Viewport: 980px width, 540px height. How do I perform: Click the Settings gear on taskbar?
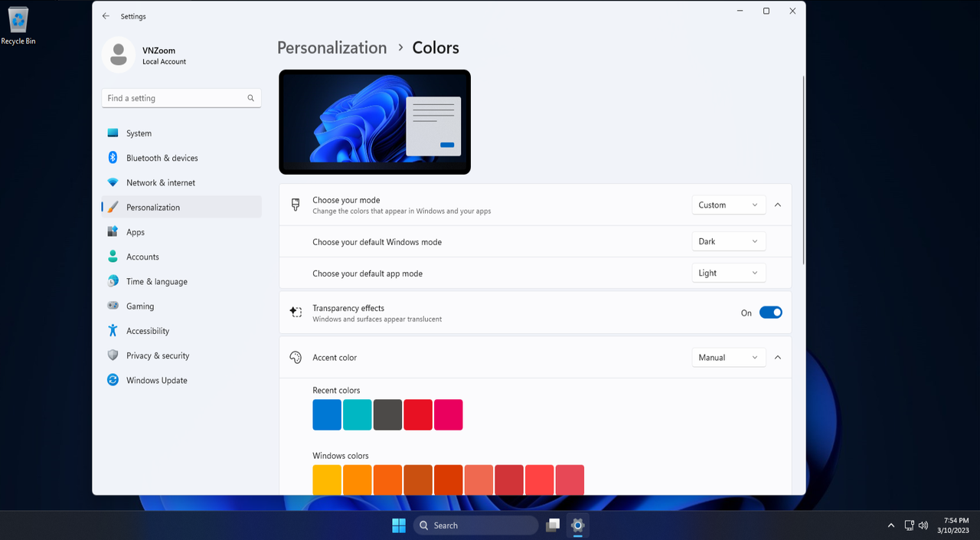point(578,525)
